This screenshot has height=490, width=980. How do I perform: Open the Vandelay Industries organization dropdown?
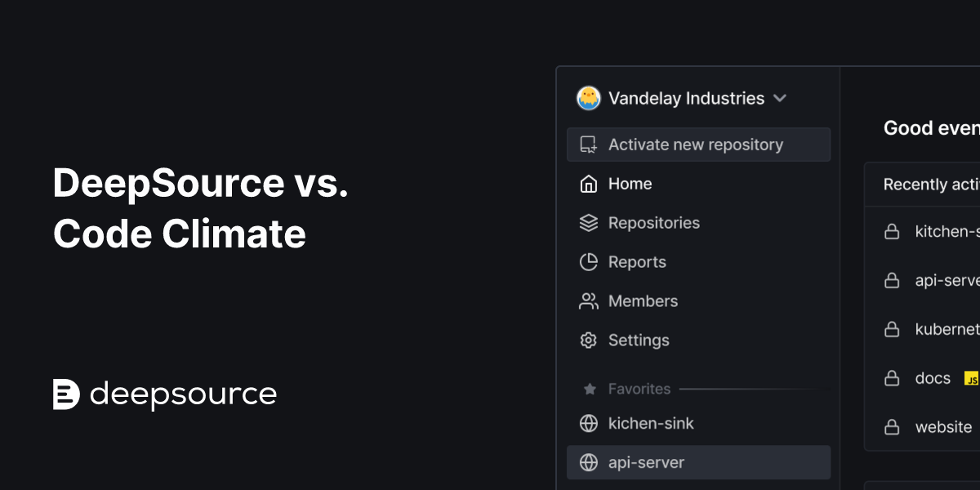[780, 98]
